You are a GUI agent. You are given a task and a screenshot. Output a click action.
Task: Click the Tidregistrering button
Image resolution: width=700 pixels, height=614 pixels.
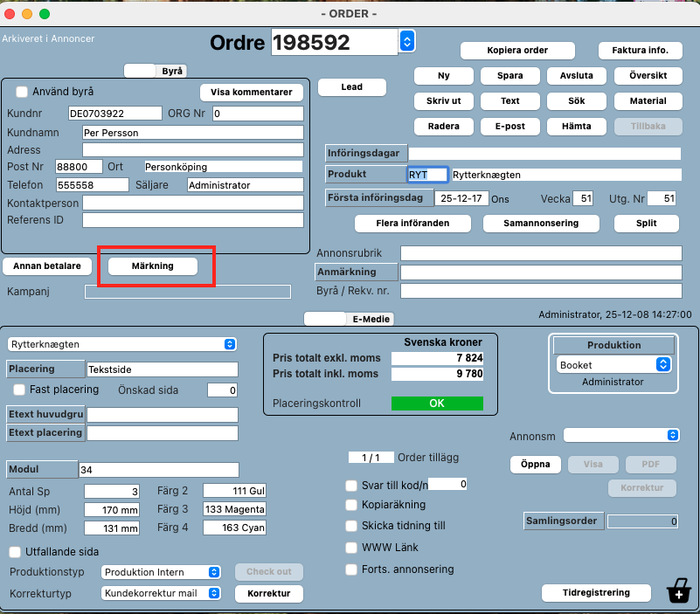(x=597, y=593)
